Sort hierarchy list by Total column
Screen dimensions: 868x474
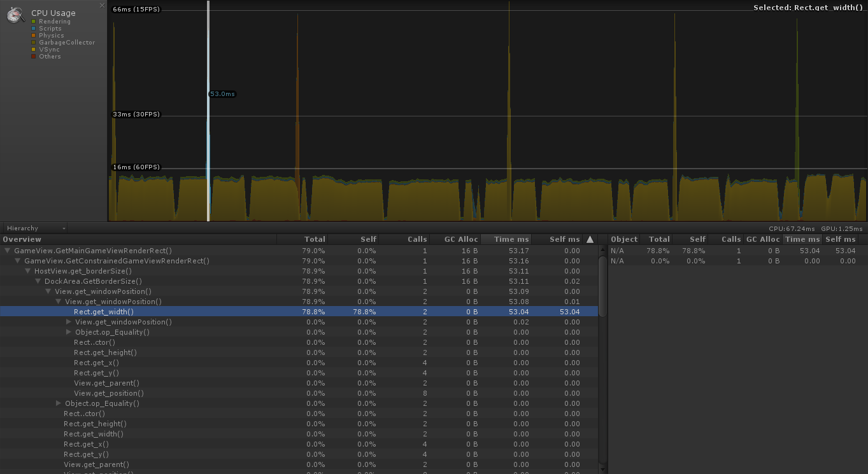click(302, 239)
